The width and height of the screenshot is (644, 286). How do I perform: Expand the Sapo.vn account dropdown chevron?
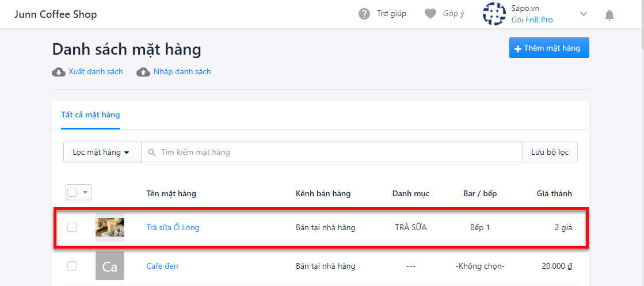click(x=583, y=14)
